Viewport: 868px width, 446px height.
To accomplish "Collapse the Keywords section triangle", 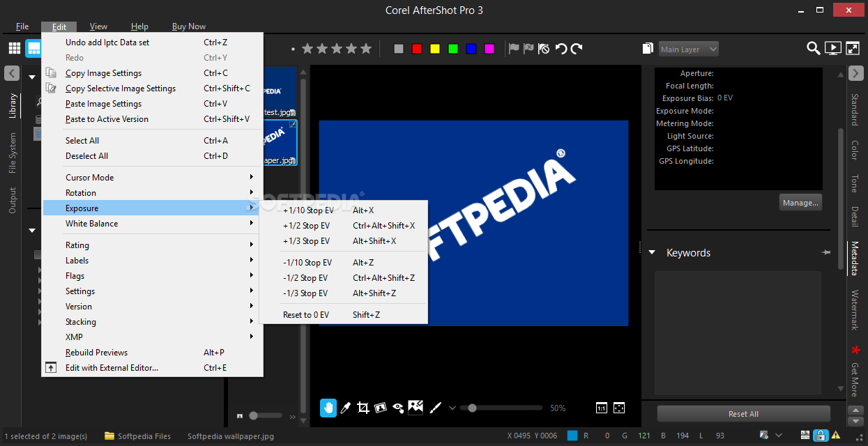I will (x=652, y=252).
